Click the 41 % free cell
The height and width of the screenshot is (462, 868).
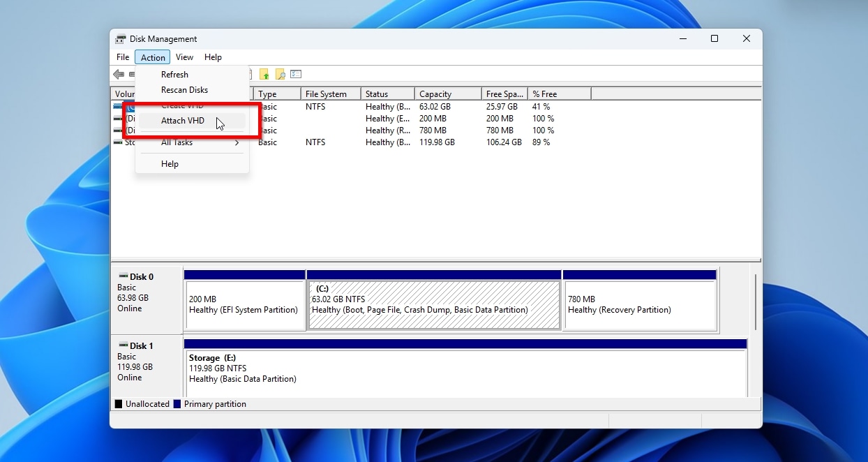pyautogui.click(x=541, y=107)
